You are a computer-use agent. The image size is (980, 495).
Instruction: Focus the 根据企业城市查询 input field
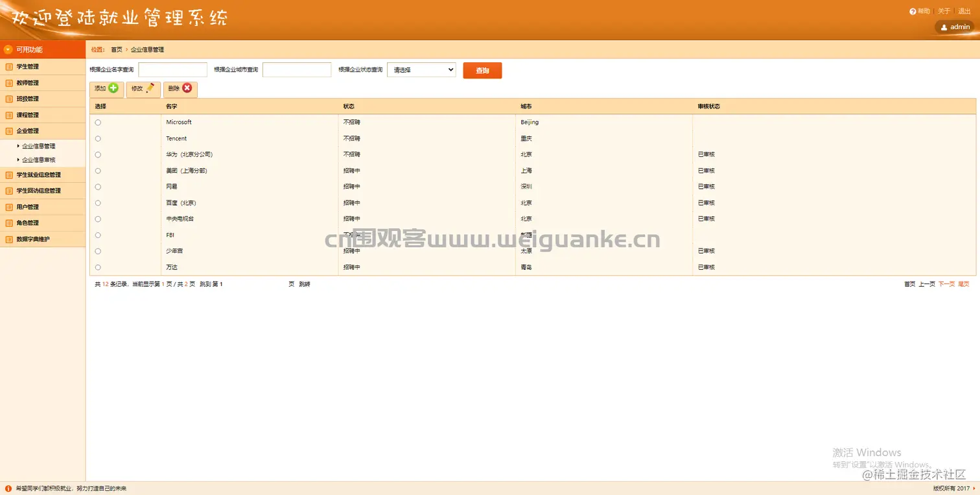click(297, 70)
